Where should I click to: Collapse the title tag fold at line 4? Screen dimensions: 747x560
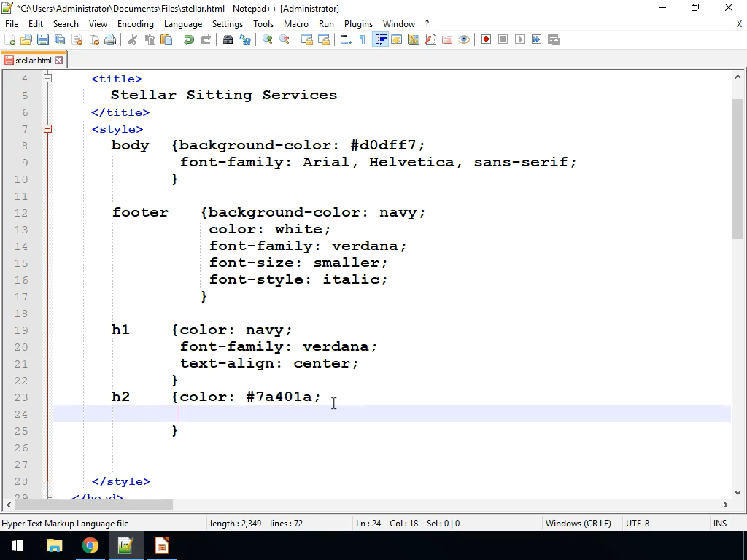[47, 79]
